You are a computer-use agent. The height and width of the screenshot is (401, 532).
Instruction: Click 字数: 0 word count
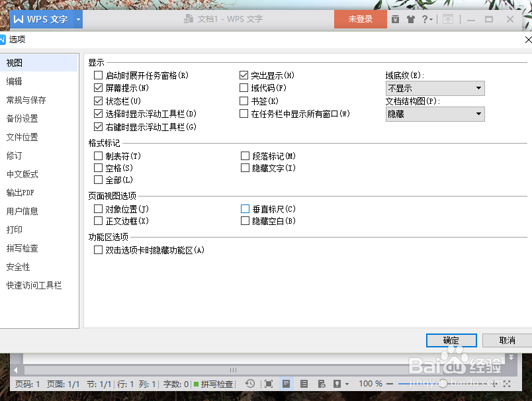[176, 384]
